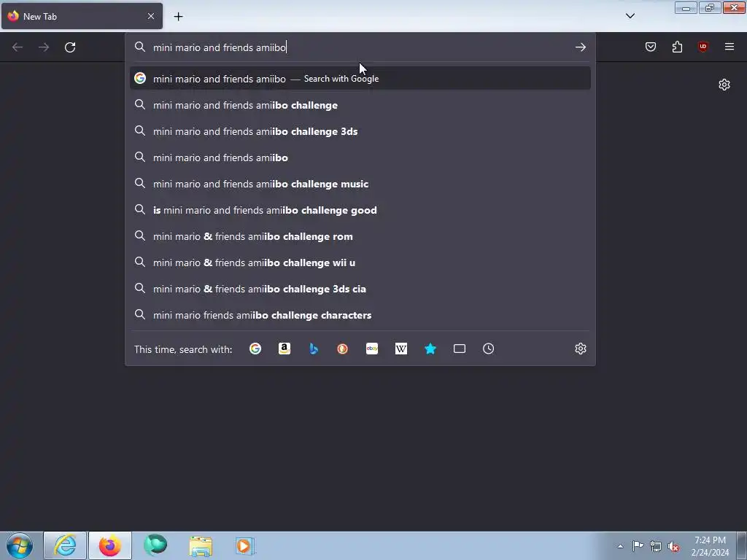Screen dimensions: 747x560
Task: Search this time with DuckDuckGo icon
Action: (343, 349)
